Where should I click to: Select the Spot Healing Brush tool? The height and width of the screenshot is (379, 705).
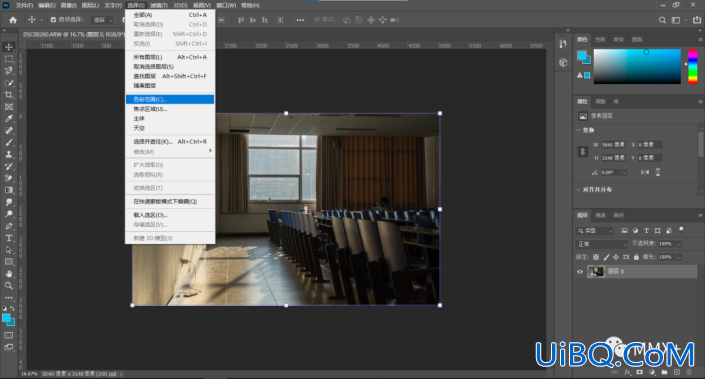(9, 130)
